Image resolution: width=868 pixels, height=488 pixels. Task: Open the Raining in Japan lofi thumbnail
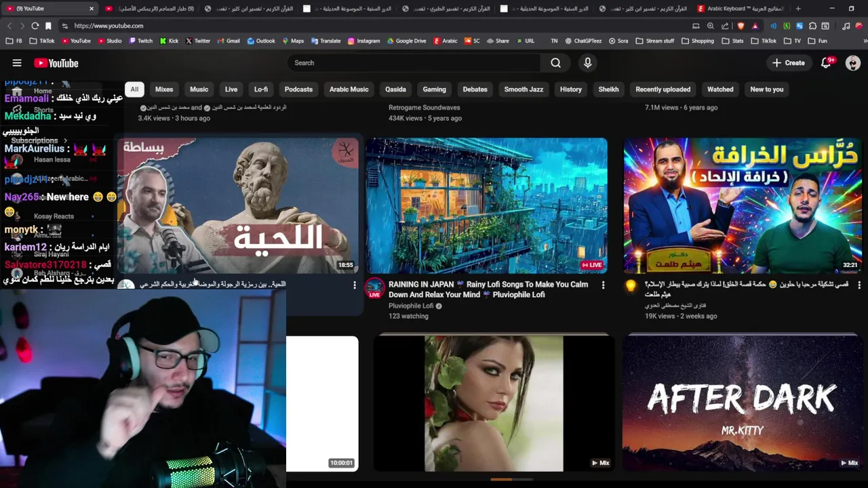[486, 205]
